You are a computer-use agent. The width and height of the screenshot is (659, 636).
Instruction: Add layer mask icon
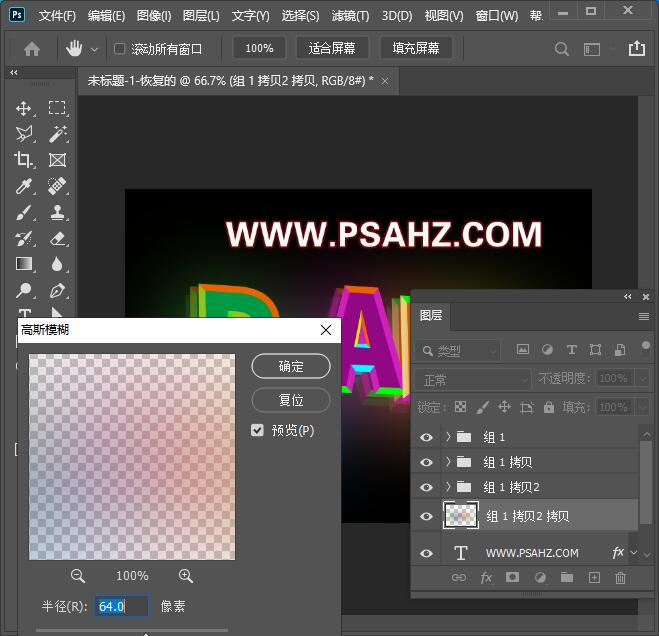pyautogui.click(x=512, y=577)
